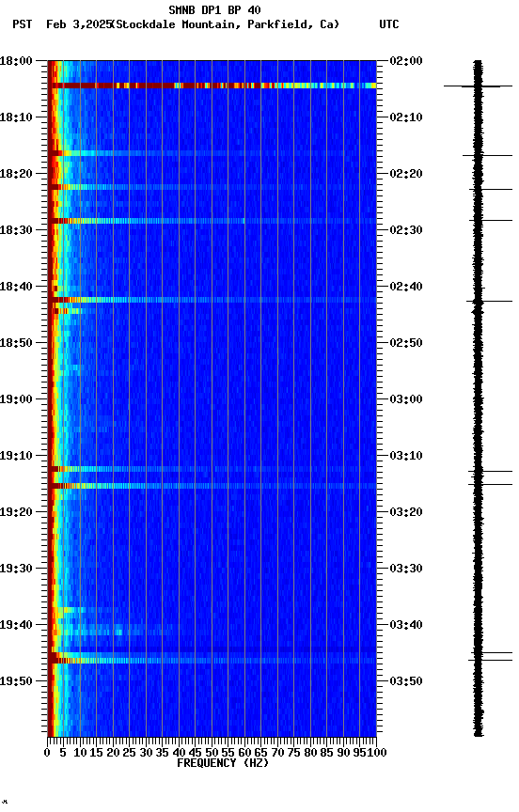Viewport: 519px width, 812px height.
Task: Click the 19:50 PST time label
Action: point(16,681)
